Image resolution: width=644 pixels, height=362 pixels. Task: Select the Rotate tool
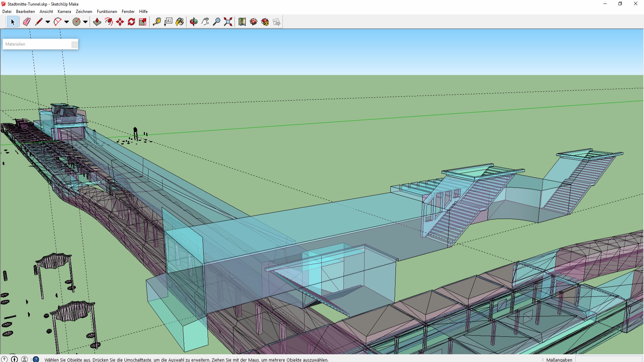pos(131,22)
